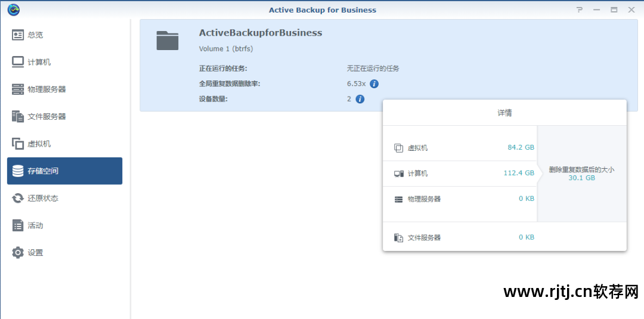
Task: Click the 文件服务器 label in details popup
Action: (x=424, y=238)
